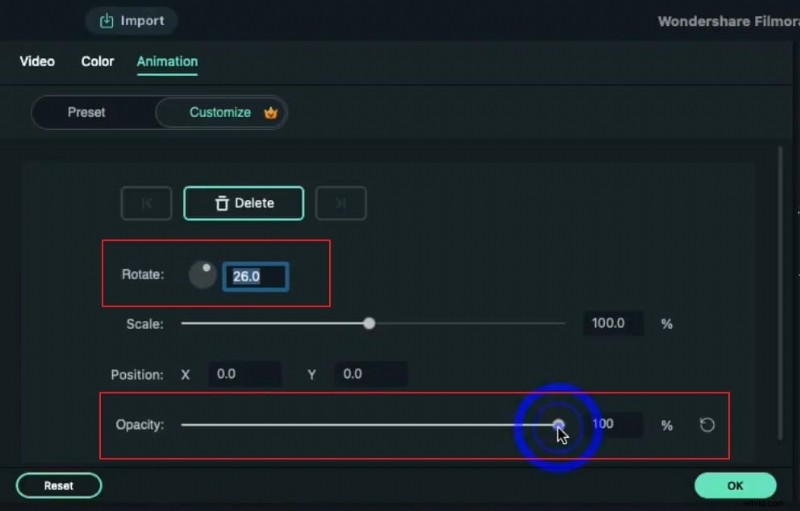Screen dimensions: 800x511
Task: Click the crown premium icon on Customize
Action: coord(270,113)
